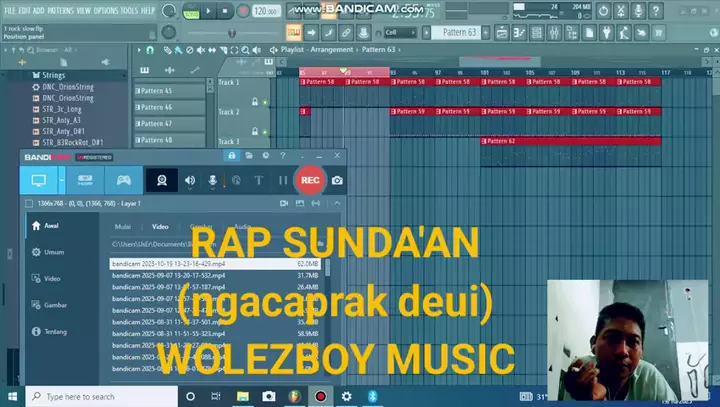Switch to Video tab in Bandicam
720x407 pixels.
pos(160,227)
